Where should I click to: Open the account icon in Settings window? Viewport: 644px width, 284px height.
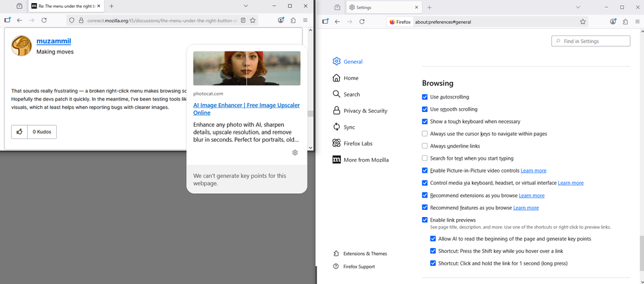pyautogui.click(x=613, y=21)
